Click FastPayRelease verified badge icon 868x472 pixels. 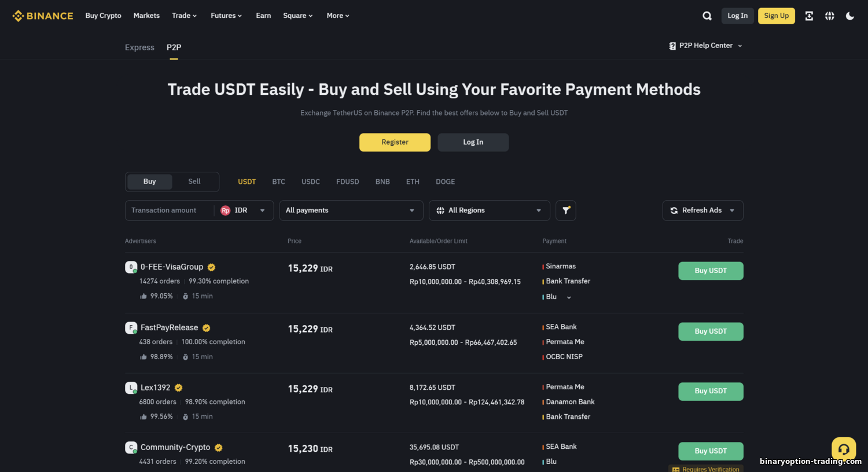point(207,328)
